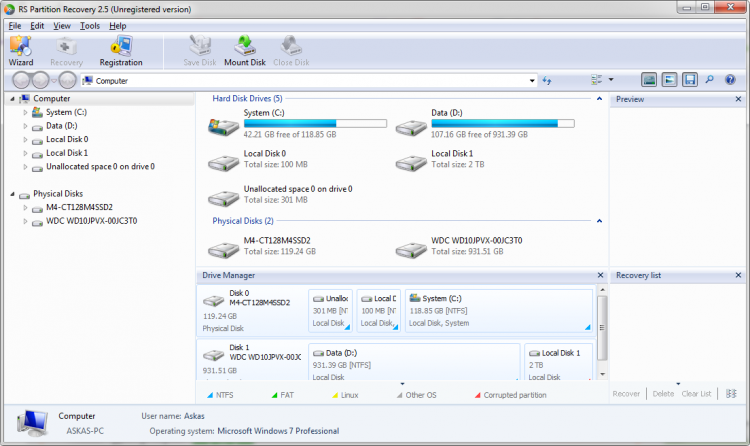750x446 pixels.
Task: Select Unallocated space 0 on drive 0 in tree
Action: click(x=100, y=167)
